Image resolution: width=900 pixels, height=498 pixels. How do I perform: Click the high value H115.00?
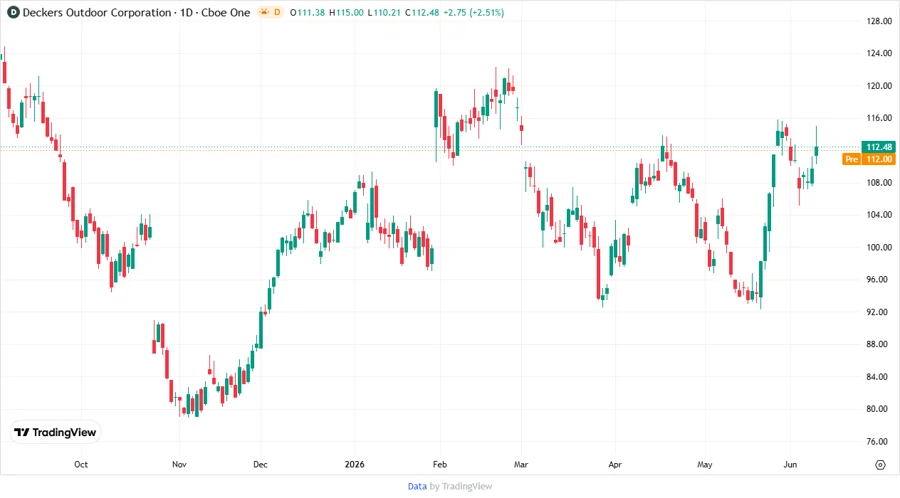pos(346,12)
